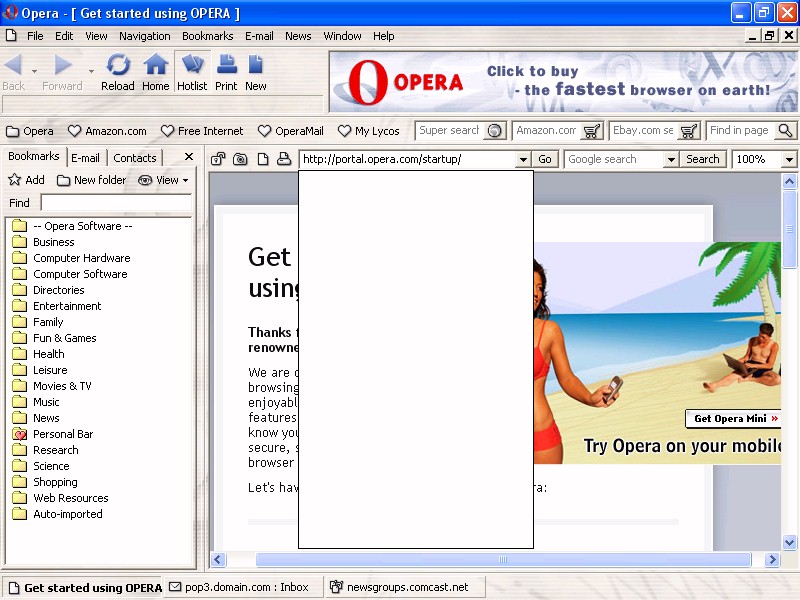Image resolution: width=800 pixels, height=600 pixels.
Task: Click Amazon.com search cart icon
Action: tap(592, 131)
